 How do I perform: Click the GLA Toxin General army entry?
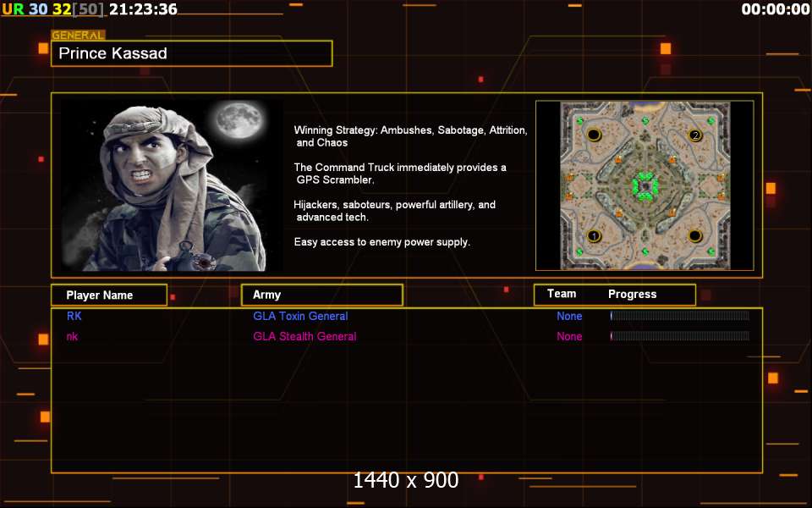(x=300, y=316)
